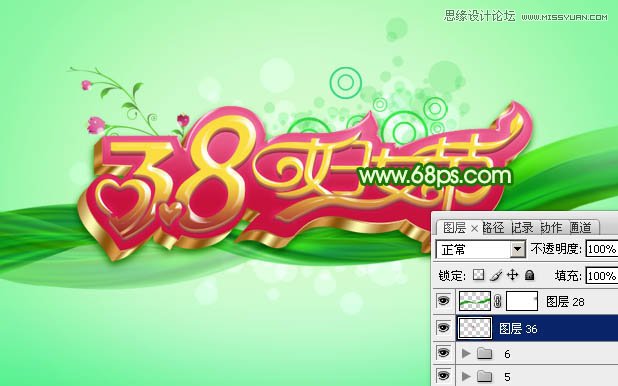Click the lock image pixels brush icon
618x386 pixels.
[x=496, y=275]
